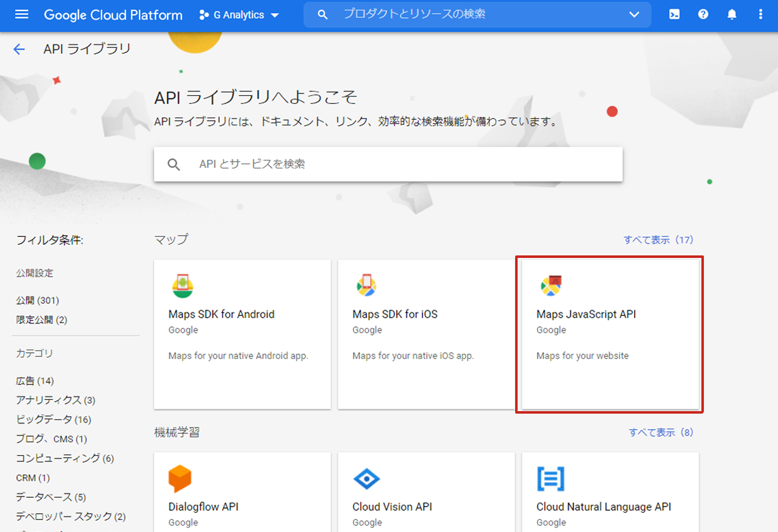Activate Cloud Shell icon in top bar
Viewport: 778px width, 532px height.
coord(674,14)
